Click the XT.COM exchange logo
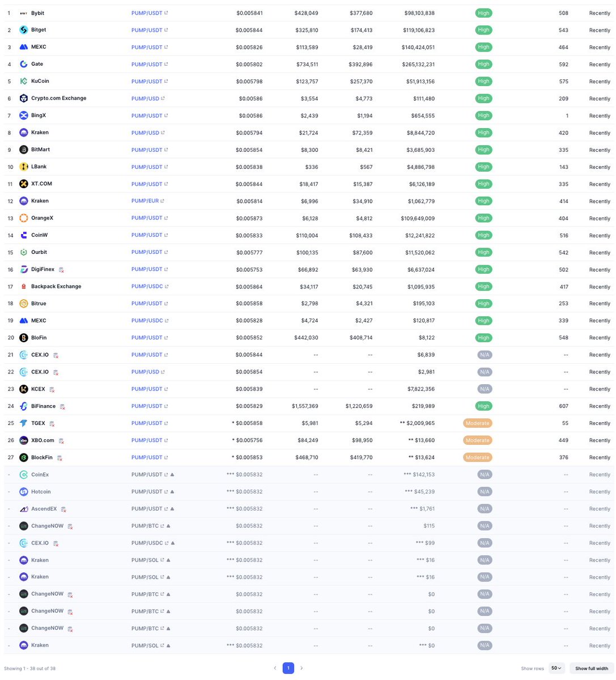 tap(24, 184)
